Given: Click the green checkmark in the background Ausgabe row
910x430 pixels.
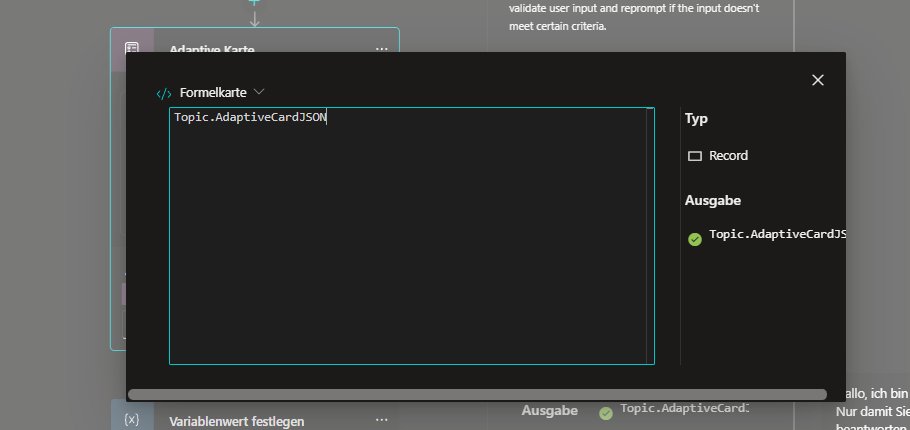Looking at the screenshot, I should pyautogui.click(x=605, y=413).
